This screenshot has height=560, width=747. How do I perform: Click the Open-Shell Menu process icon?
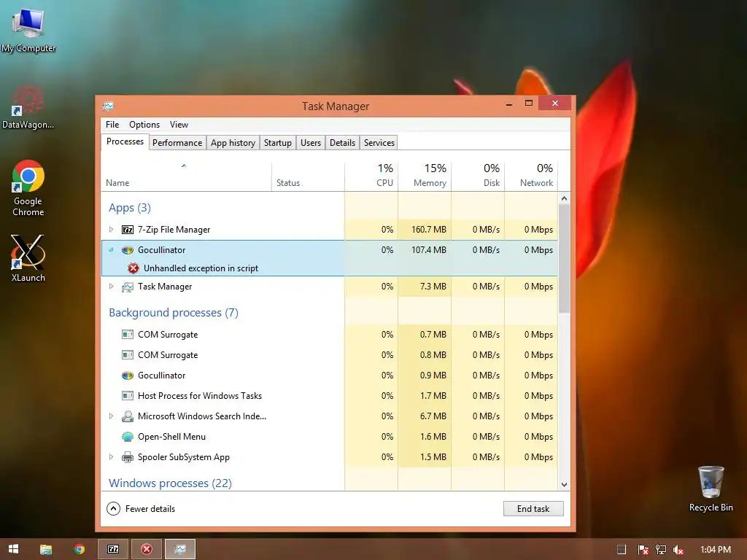coord(128,437)
